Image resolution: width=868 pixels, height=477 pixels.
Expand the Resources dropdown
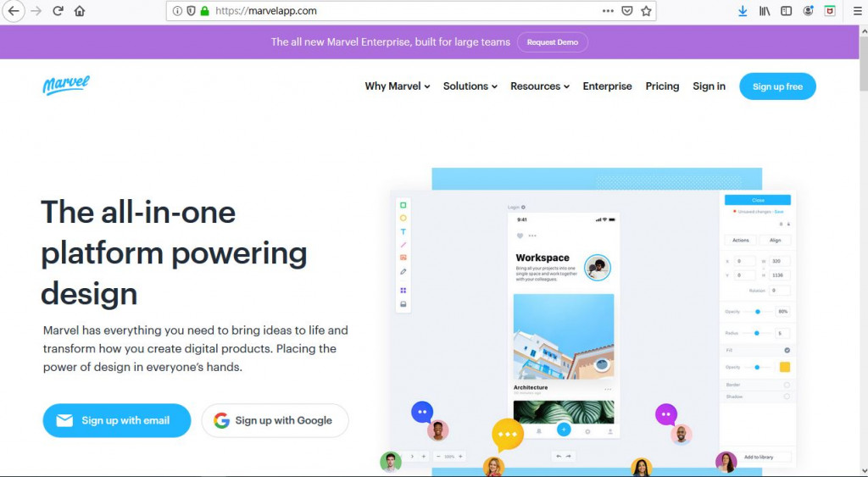point(540,86)
